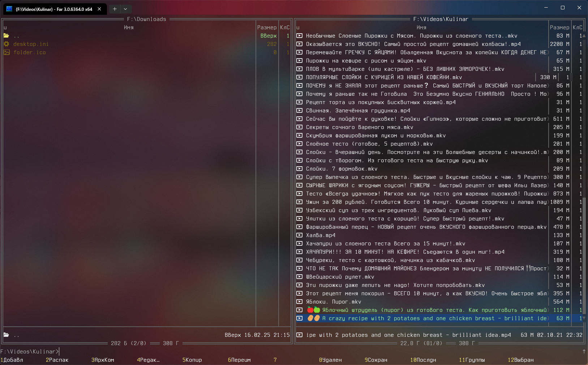Image resolution: width=588 pixels, height=365 pixels.
Task: Open the new-tab profile dropdown chevron
Action: (x=125, y=9)
